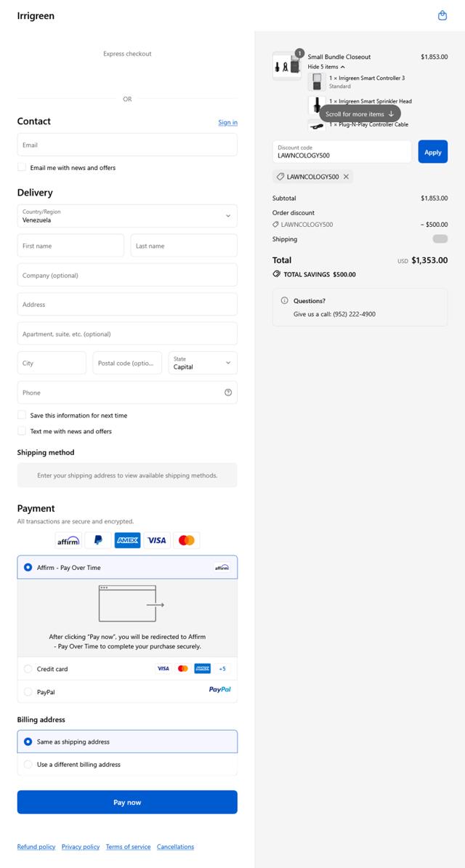The width and height of the screenshot is (465, 868).
Task: Click the Visa icon in Credit card row
Action: coord(163,669)
